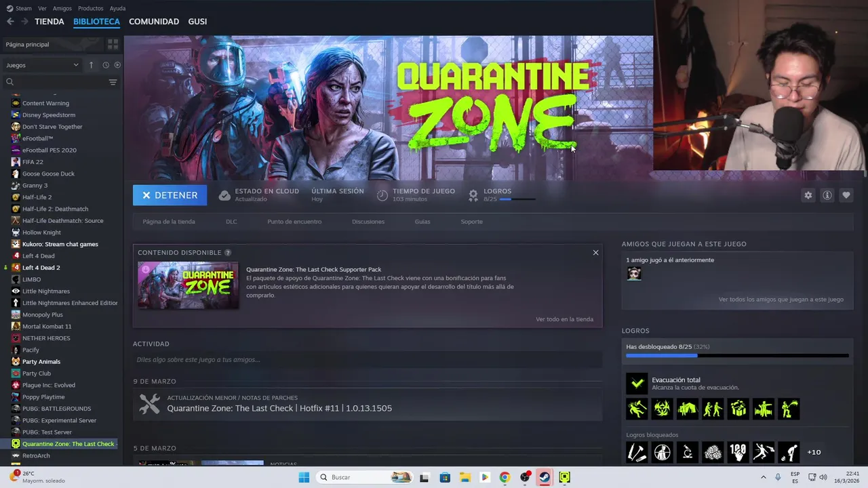Viewport: 868px width, 488px height.
Task: Go forward with the navigation arrow
Action: point(24,22)
